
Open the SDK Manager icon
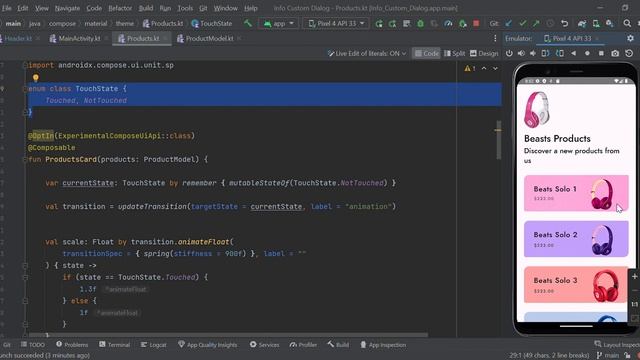pyautogui.click(x=609, y=24)
